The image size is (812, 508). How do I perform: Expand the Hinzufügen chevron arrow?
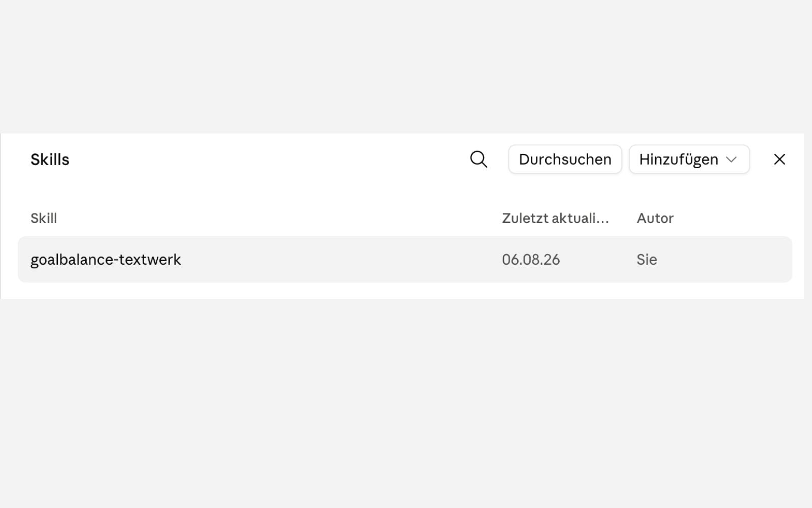[x=731, y=160]
